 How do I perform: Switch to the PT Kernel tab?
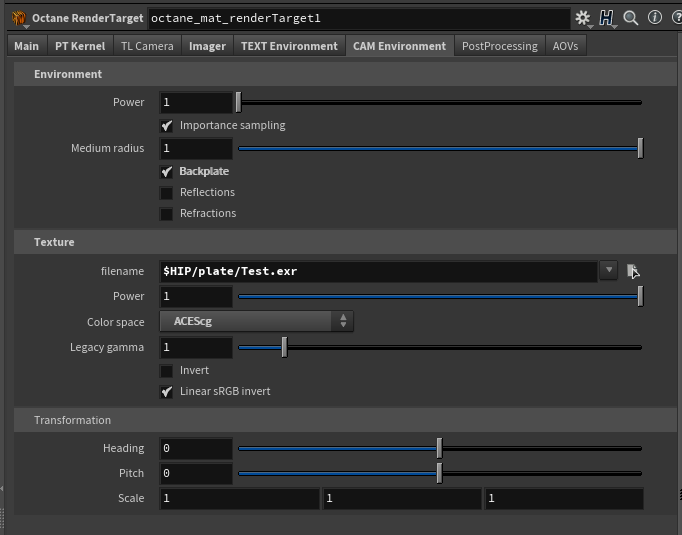80,46
